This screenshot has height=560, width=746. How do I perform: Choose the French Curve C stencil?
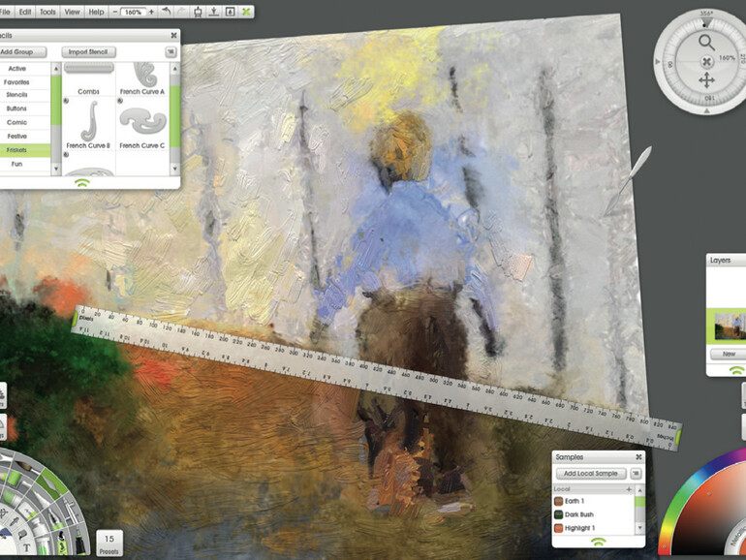(142, 124)
